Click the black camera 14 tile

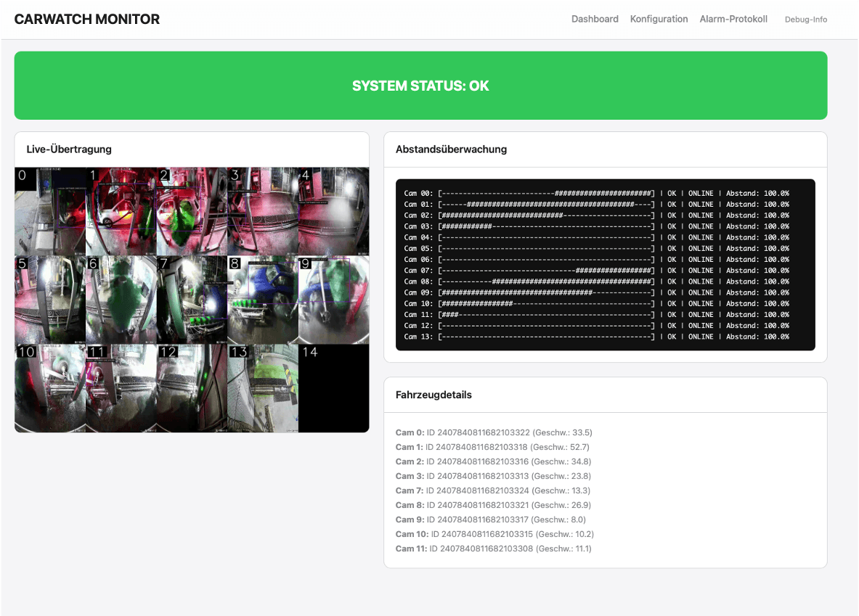333,388
